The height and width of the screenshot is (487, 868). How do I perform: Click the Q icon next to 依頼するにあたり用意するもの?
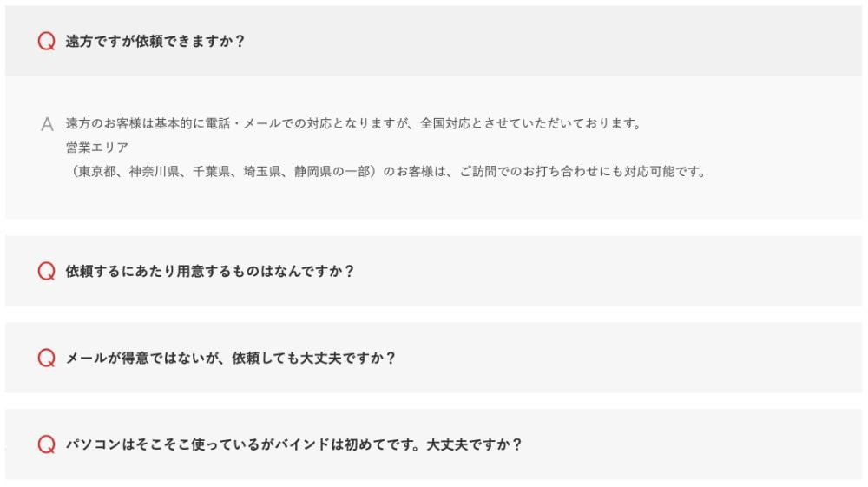pos(47,271)
